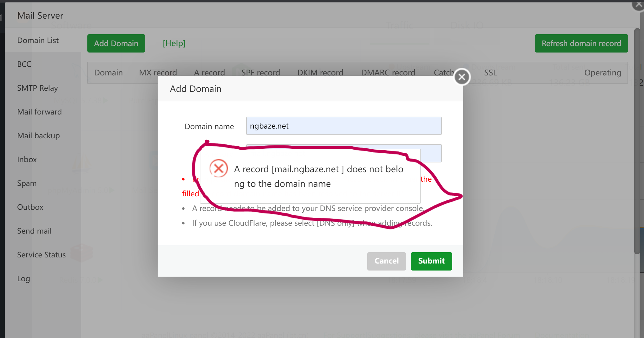644x338 pixels.
Task: Select Domain List in sidebar
Action: pos(38,40)
